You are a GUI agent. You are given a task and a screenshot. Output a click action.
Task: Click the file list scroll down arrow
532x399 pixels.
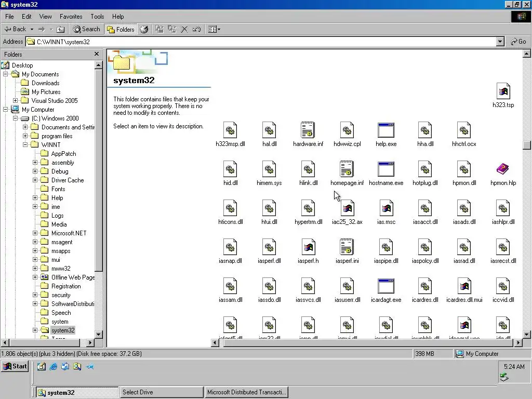(x=527, y=335)
